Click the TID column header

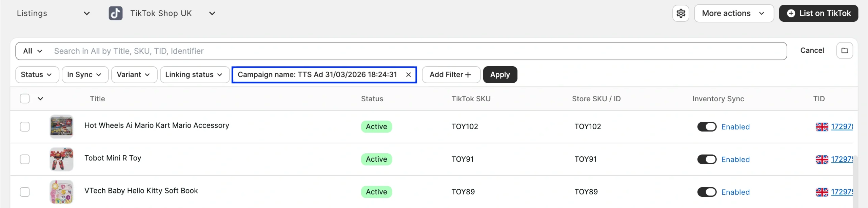pos(819,99)
